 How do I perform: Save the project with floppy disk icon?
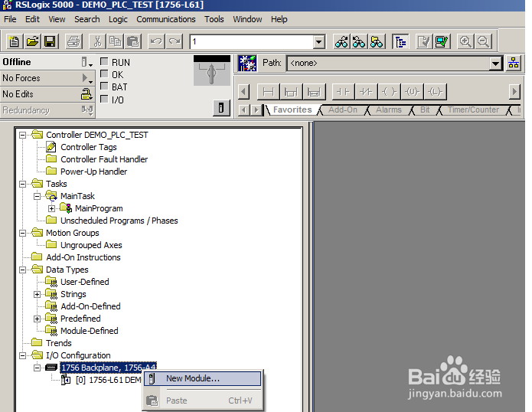coord(50,42)
